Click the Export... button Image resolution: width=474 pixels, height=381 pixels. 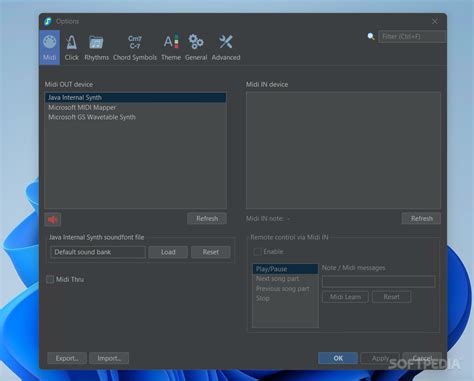coord(67,358)
